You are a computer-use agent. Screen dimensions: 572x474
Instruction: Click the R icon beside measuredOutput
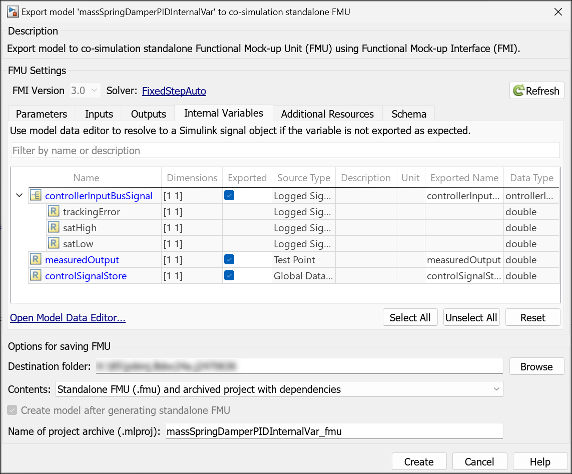(35, 259)
